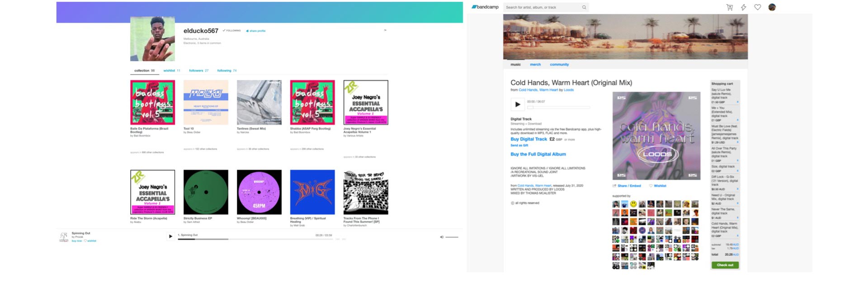Toggle the Following button for elducko567
Screen dimensions: 868x294
click(x=232, y=31)
